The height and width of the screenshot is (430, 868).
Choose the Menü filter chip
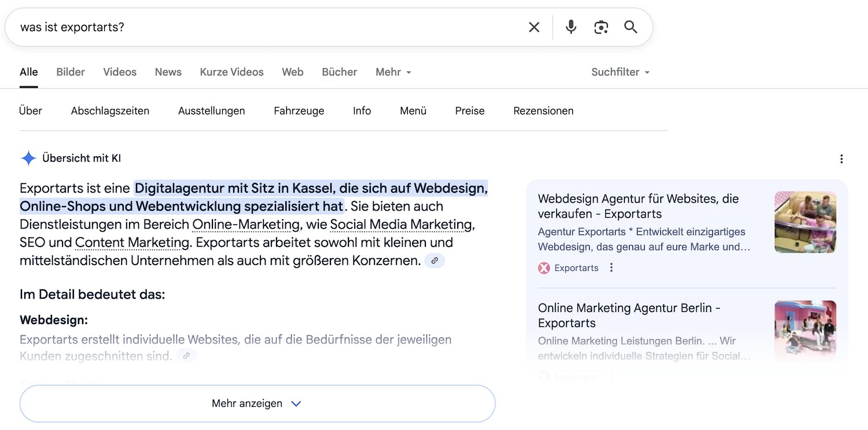413,111
